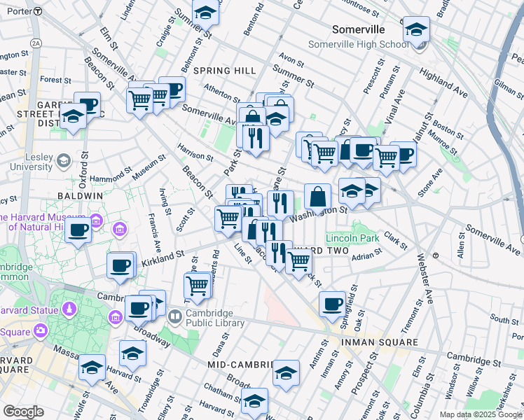524x420 pixels.
Task: Click the graduation cap marker at top on Summer St
Action: (x=206, y=12)
